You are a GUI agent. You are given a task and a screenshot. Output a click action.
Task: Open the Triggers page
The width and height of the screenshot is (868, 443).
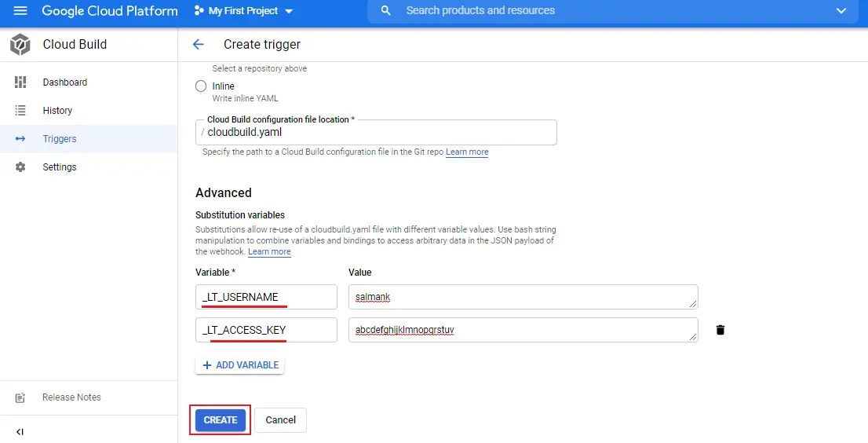pos(89,138)
